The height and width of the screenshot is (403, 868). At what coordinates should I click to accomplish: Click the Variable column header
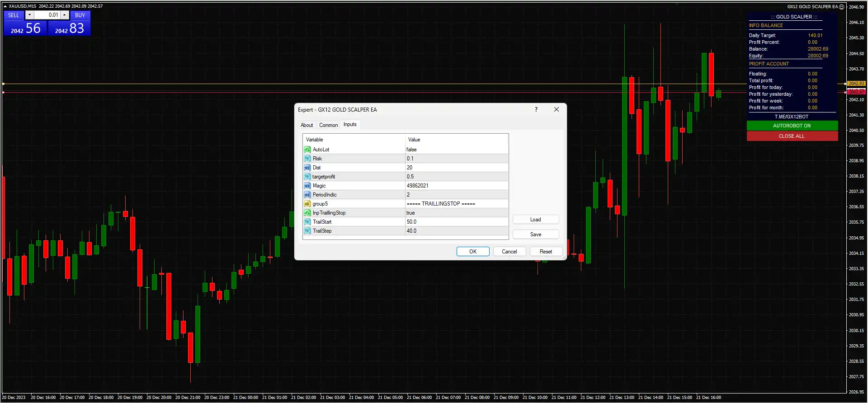coord(354,140)
